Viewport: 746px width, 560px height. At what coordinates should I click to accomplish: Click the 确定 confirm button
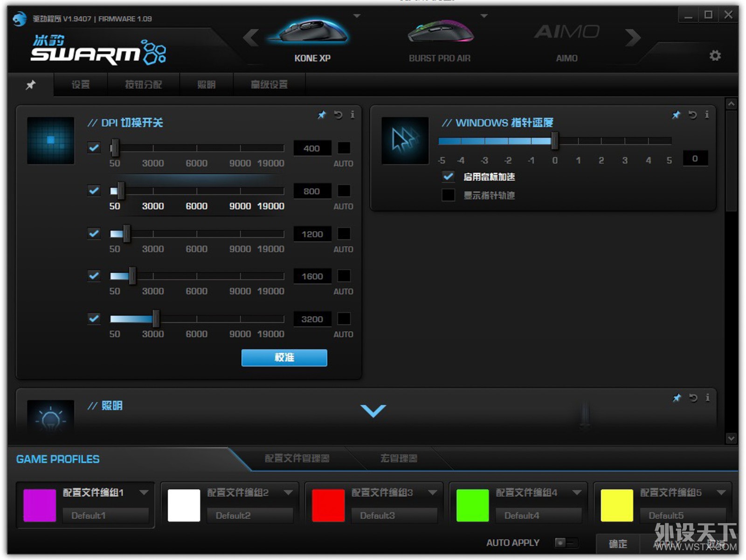pyautogui.click(x=618, y=544)
